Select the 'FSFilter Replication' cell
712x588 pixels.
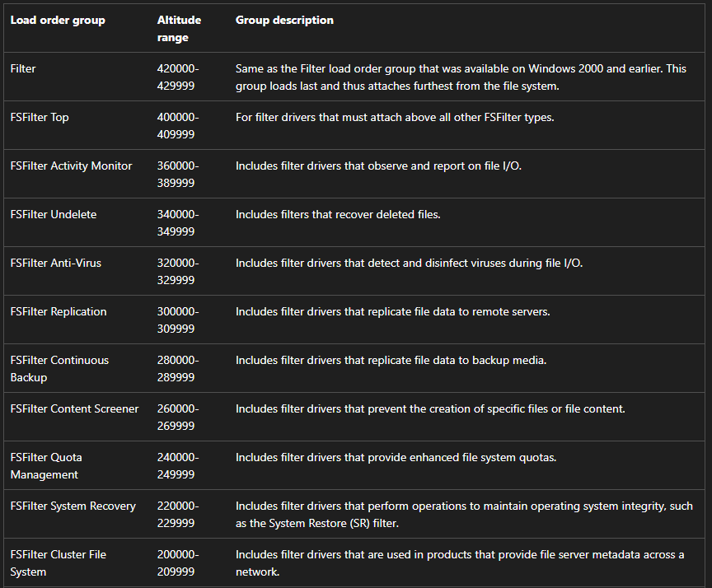tap(59, 311)
